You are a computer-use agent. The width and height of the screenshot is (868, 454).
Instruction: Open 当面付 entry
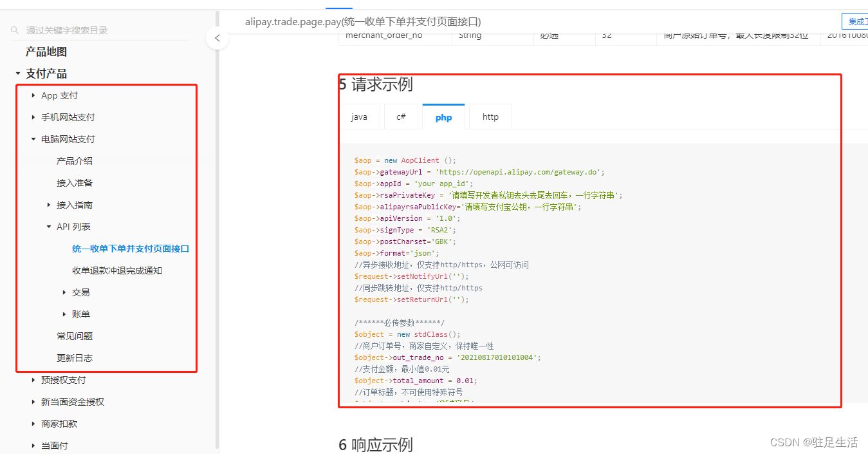click(x=55, y=446)
